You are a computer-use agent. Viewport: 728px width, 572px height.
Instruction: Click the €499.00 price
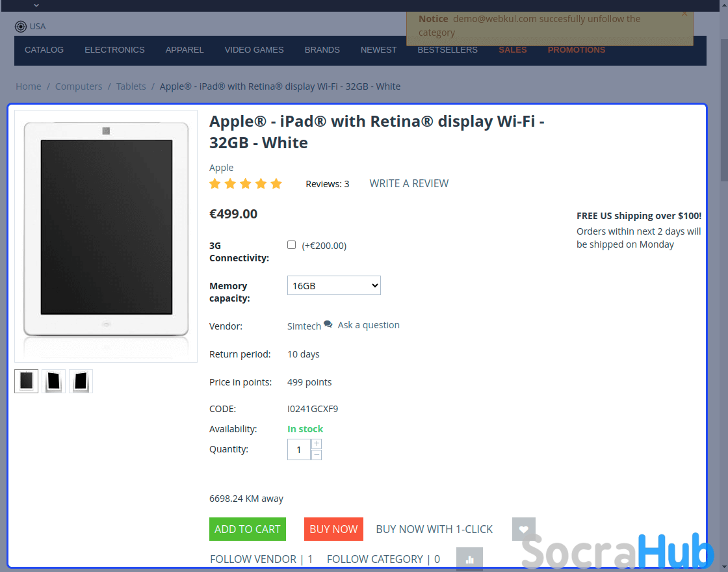233,214
